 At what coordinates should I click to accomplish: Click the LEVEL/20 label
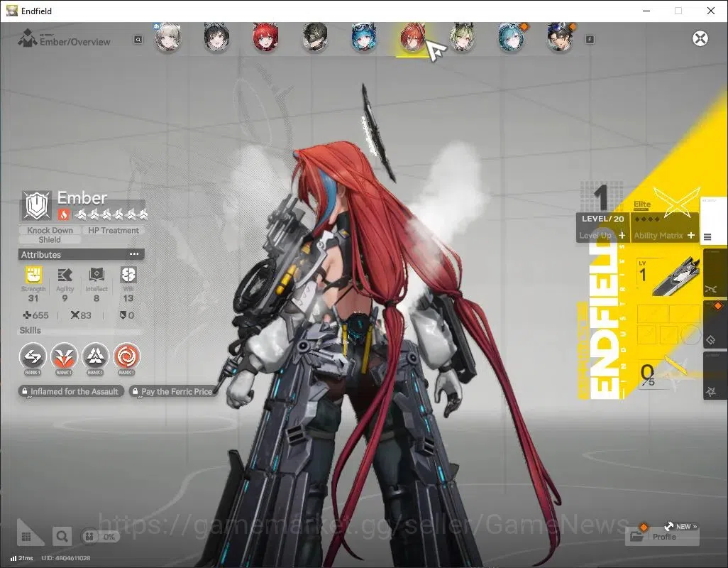[602, 219]
